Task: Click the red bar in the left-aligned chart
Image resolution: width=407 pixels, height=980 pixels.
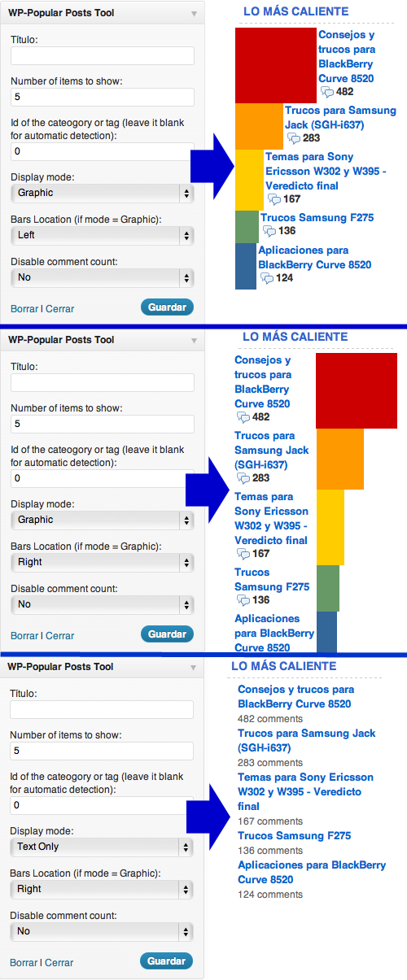Action: coord(276,65)
